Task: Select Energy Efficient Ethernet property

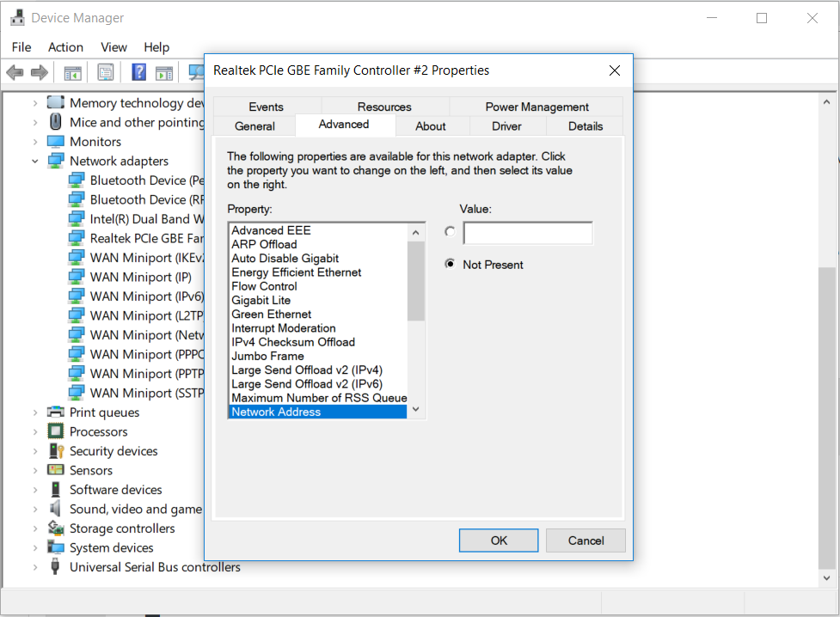Action: coord(318,272)
